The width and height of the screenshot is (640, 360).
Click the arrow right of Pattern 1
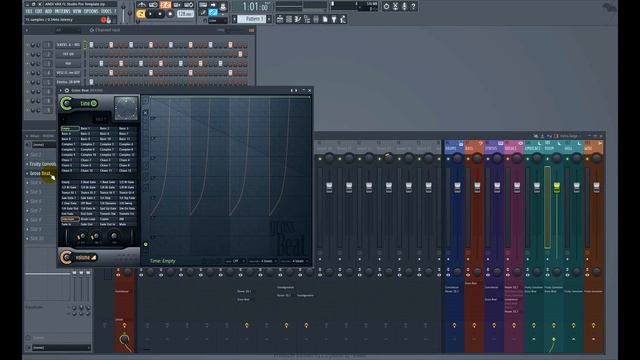tap(269, 19)
